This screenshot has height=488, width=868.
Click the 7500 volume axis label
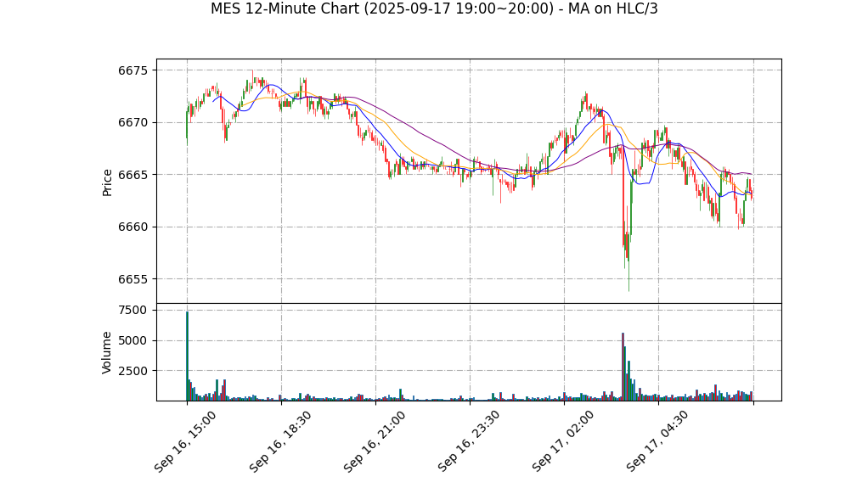point(133,311)
